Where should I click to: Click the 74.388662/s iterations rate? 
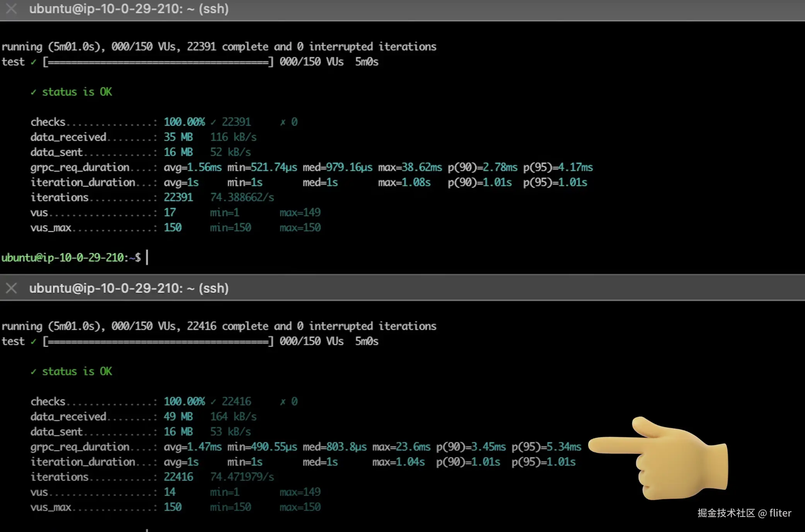click(242, 197)
